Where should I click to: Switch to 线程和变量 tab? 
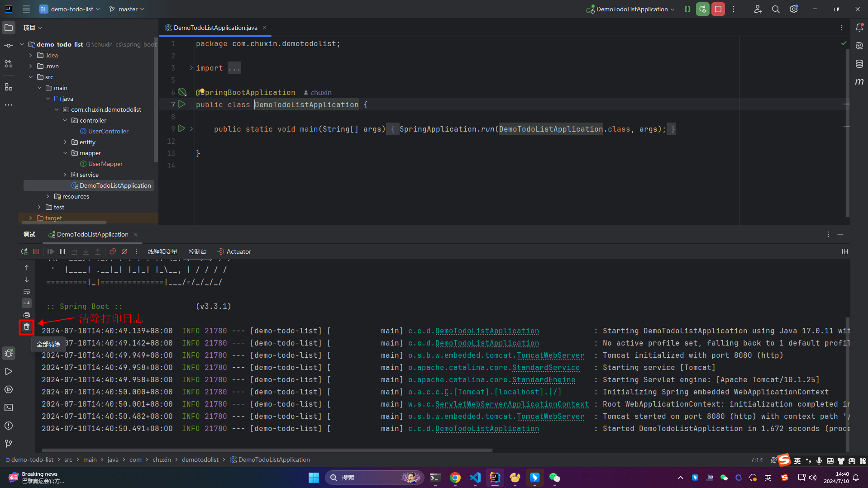162,251
